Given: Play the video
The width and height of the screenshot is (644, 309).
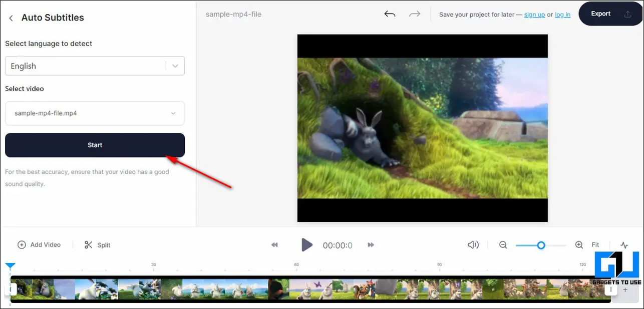Looking at the screenshot, I should click(x=306, y=244).
